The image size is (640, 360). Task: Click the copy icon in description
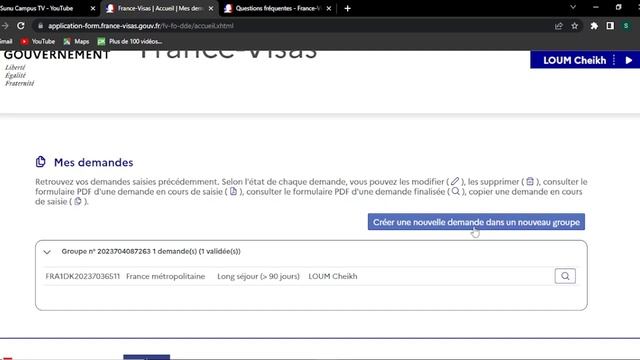(x=78, y=201)
